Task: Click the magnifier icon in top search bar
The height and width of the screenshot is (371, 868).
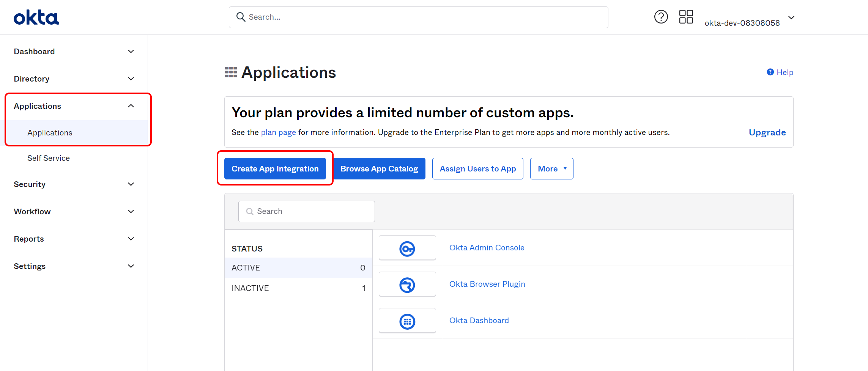Action: tap(241, 17)
